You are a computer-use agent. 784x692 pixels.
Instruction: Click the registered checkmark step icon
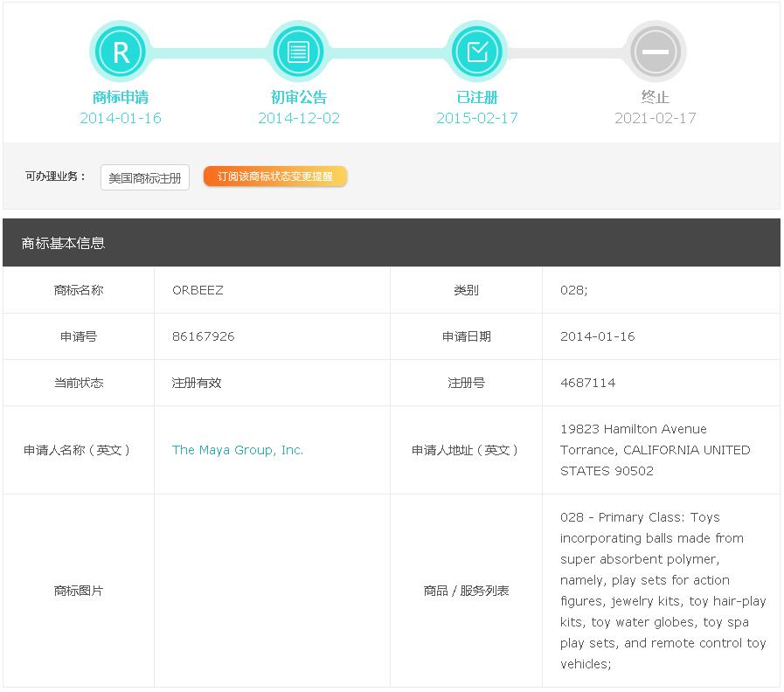(x=477, y=52)
